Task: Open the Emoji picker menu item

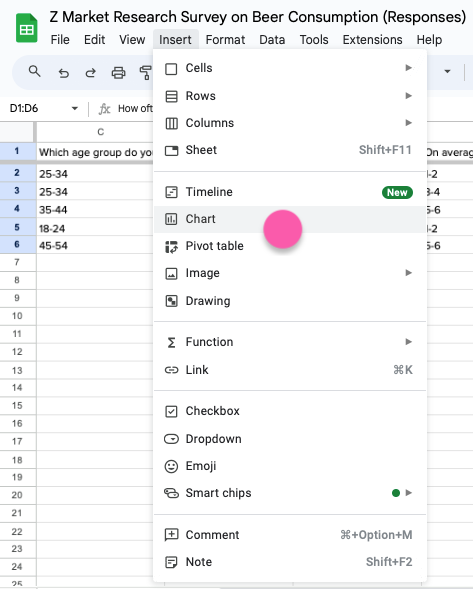Action: [x=290, y=466]
